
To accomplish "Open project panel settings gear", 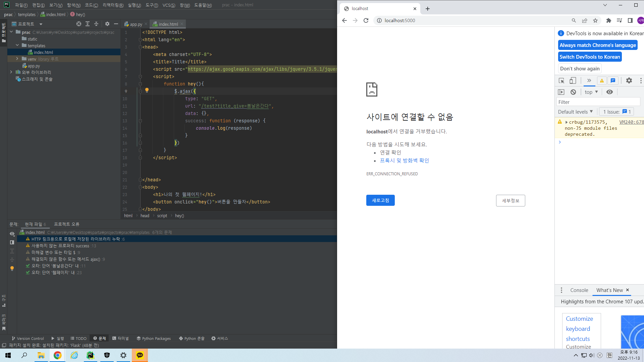I will pos(107,24).
